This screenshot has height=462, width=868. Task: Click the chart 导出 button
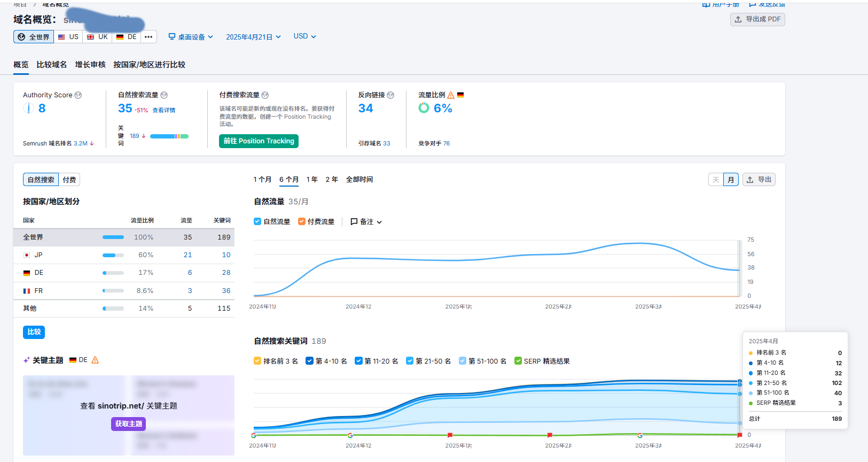click(x=759, y=180)
